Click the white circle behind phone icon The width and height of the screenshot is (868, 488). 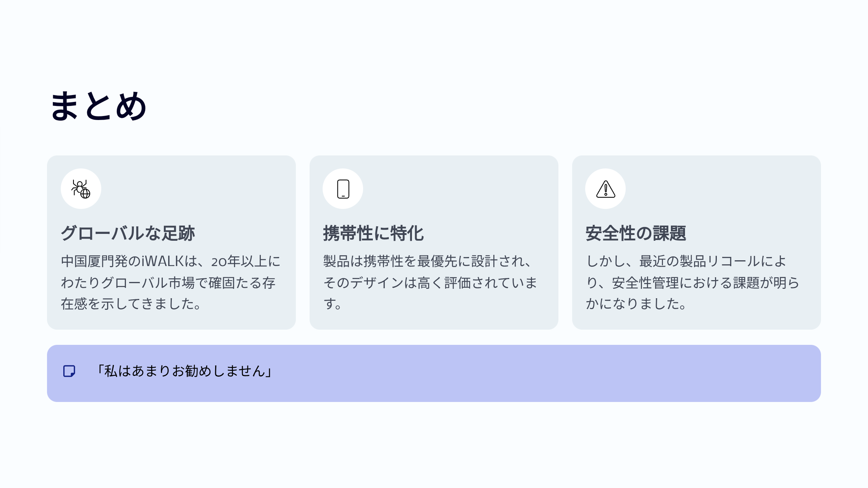343,189
